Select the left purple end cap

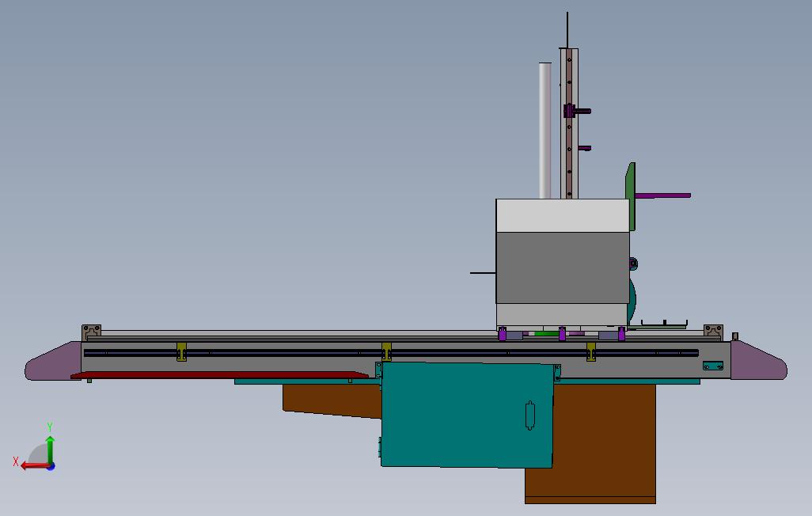pyautogui.click(x=53, y=361)
